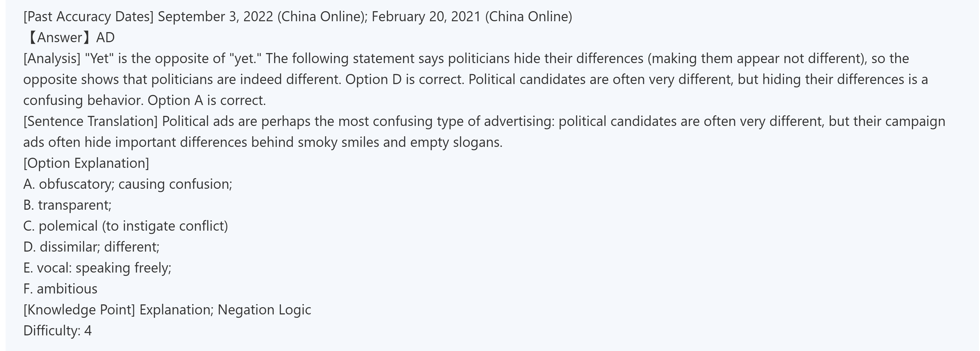This screenshot has height=351, width=980.
Task: Select option C "polemical" line
Action: 126,226
